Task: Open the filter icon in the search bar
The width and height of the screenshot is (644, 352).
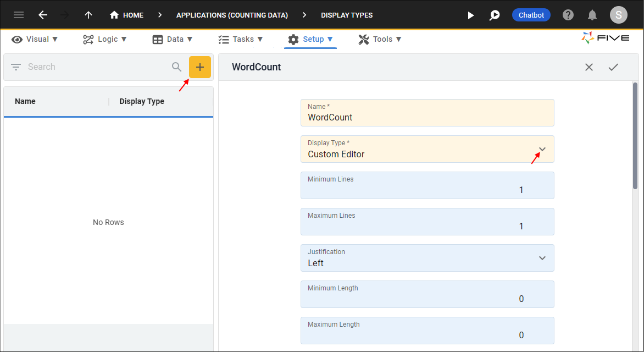Action: pos(16,67)
